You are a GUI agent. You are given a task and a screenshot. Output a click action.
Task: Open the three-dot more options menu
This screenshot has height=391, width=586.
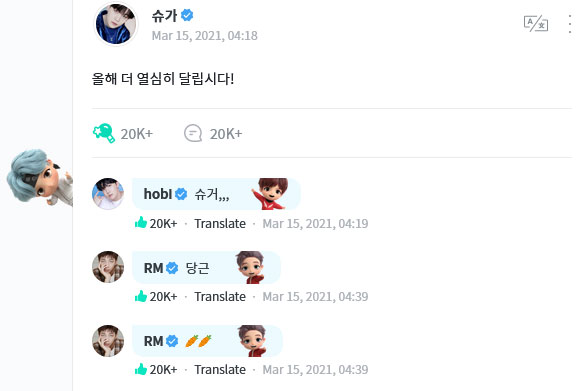click(570, 24)
